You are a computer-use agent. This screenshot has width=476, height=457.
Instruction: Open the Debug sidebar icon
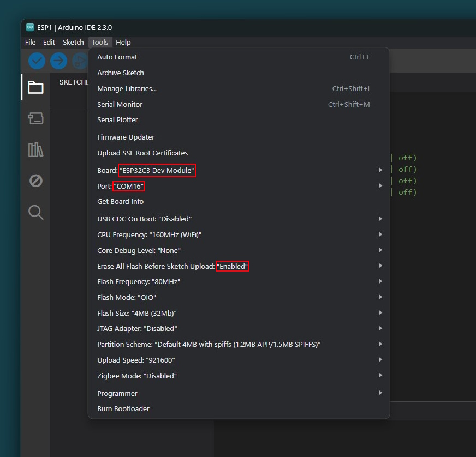[x=36, y=181]
